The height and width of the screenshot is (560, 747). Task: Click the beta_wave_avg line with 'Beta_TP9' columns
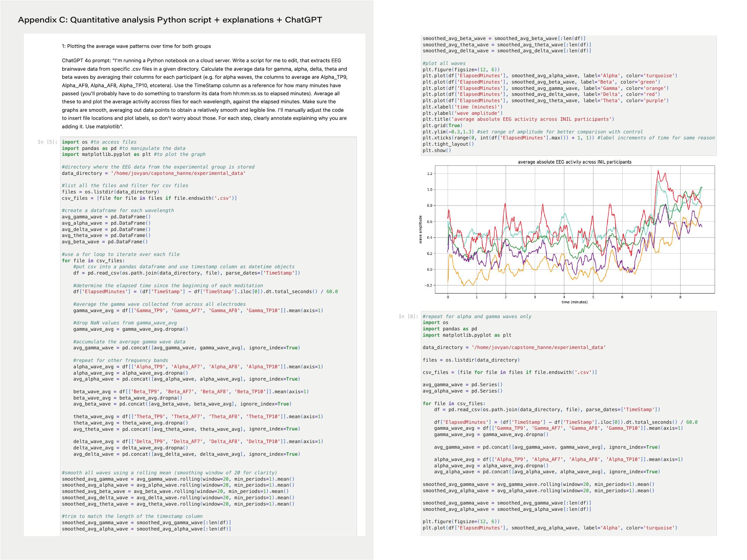(x=191, y=391)
